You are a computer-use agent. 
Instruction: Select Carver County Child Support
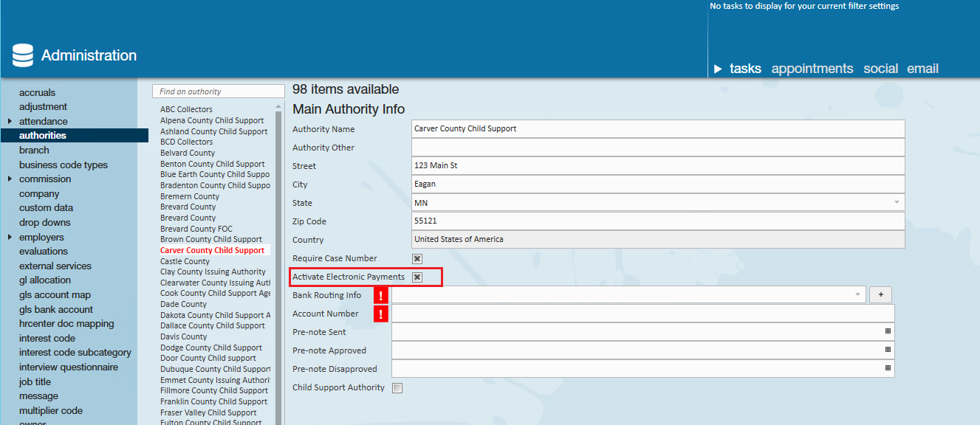[212, 250]
